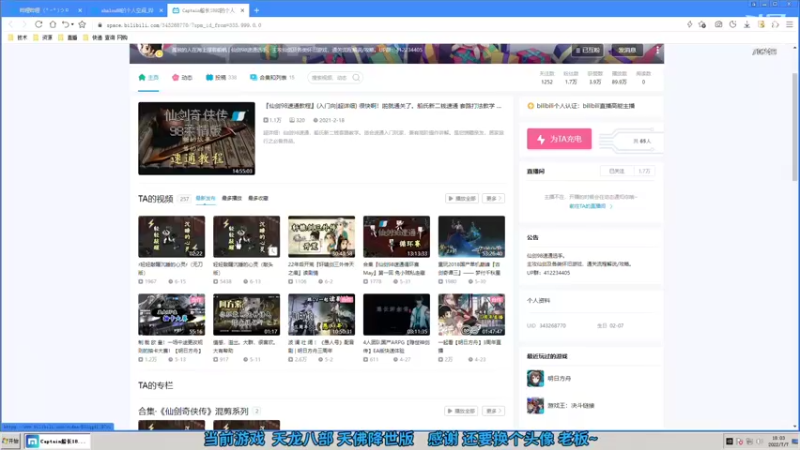Click the browser forward arrow
This screenshot has height=450, width=800.
click(24, 24)
